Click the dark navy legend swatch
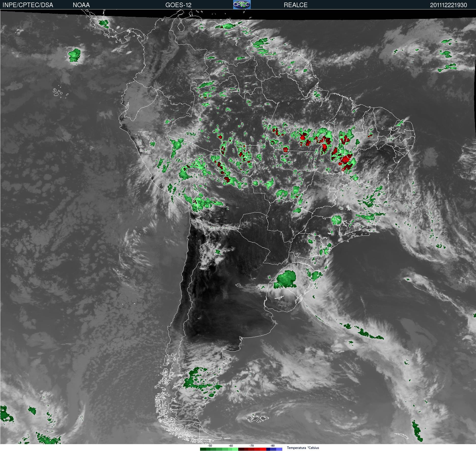This screenshot has height=451, width=476. (268, 449)
